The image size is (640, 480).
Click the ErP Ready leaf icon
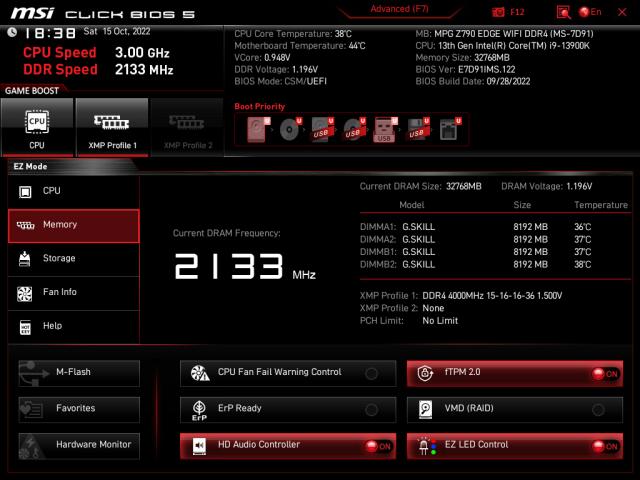199,410
